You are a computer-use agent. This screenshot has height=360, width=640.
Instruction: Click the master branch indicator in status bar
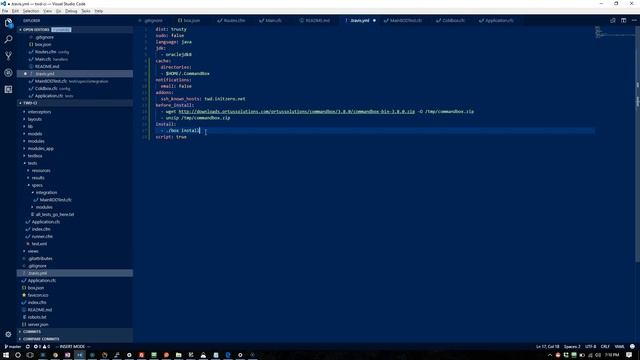click(13, 347)
